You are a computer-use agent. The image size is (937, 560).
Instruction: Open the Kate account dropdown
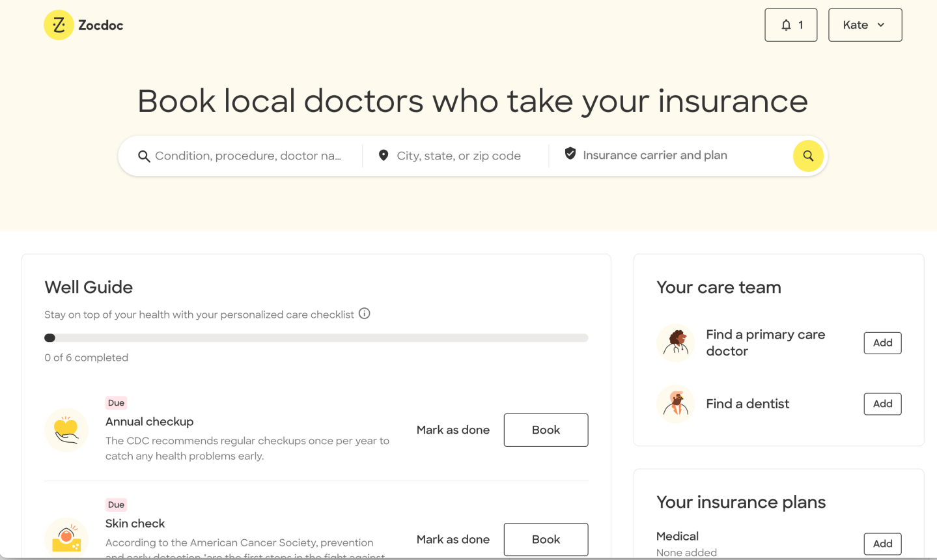864,25
